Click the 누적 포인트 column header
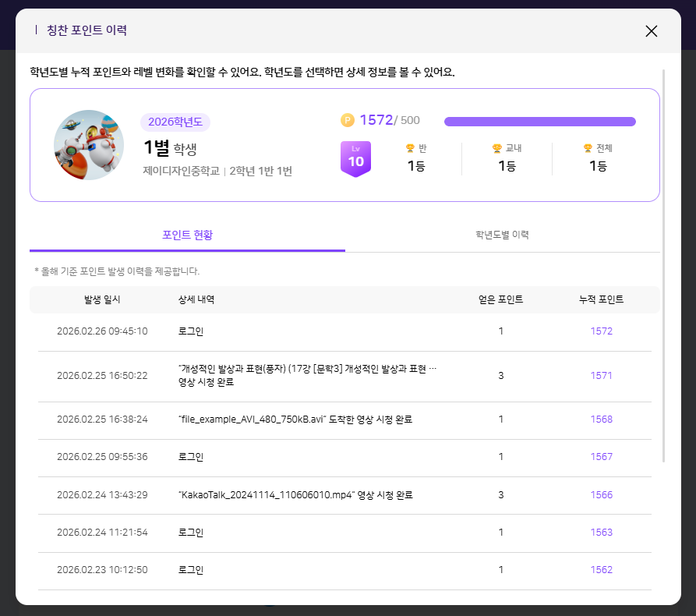This screenshot has width=696, height=616. pos(601,299)
